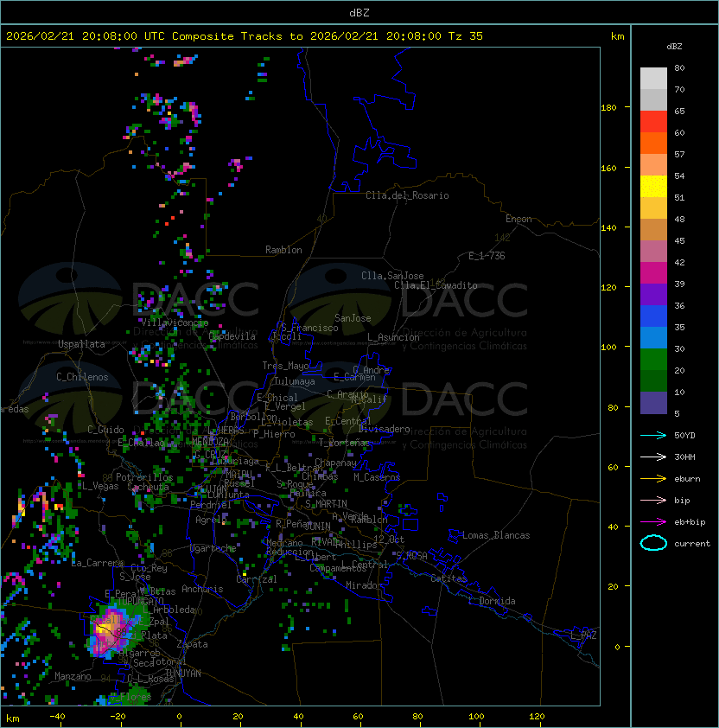This screenshot has height=728, width=719.
Task: Click the La_Carrera place label
Action: pyautogui.click(x=97, y=563)
